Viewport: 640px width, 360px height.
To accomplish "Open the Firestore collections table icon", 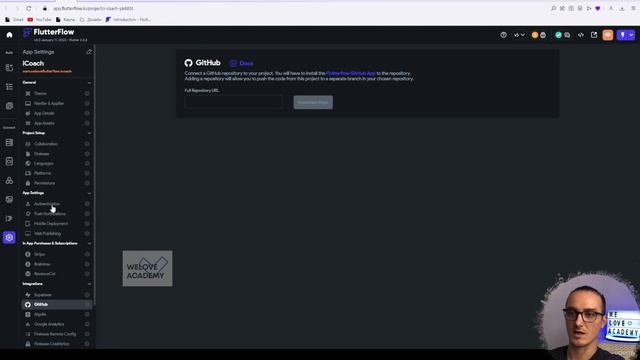I will point(9,143).
